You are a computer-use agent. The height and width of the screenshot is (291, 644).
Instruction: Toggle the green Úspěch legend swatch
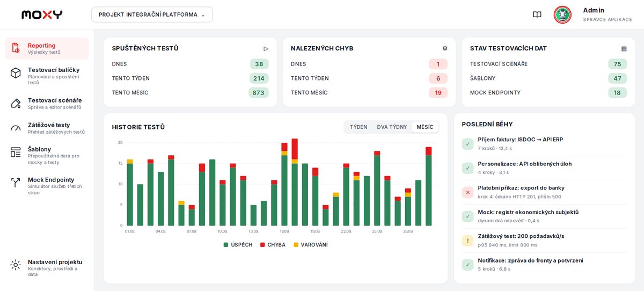pos(226,245)
